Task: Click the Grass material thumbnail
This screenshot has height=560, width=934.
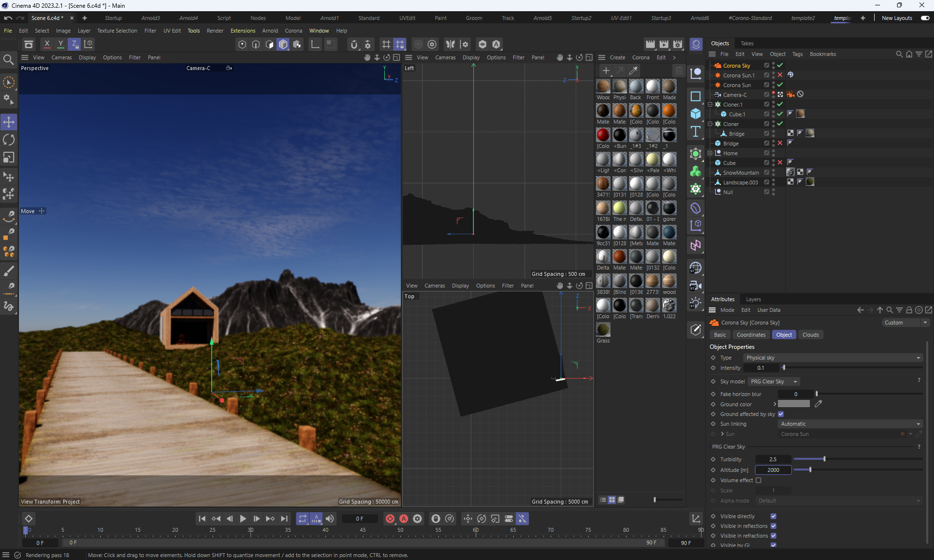Action: point(603,329)
